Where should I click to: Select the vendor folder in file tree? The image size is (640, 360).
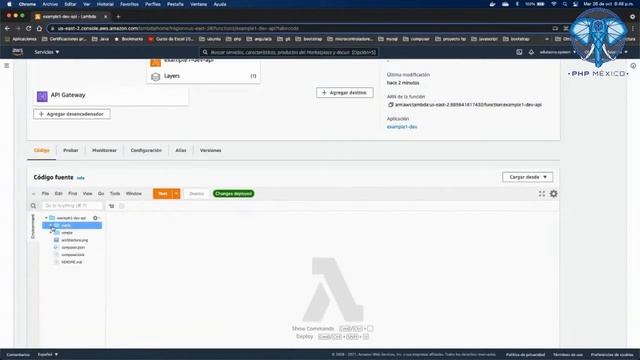click(67, 233)
